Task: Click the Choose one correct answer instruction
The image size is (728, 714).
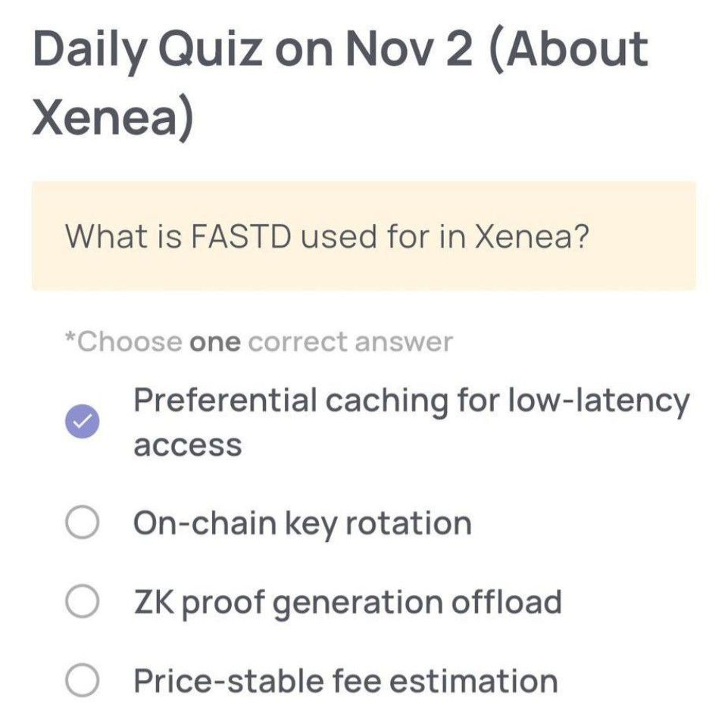Action: click(258, 341)
